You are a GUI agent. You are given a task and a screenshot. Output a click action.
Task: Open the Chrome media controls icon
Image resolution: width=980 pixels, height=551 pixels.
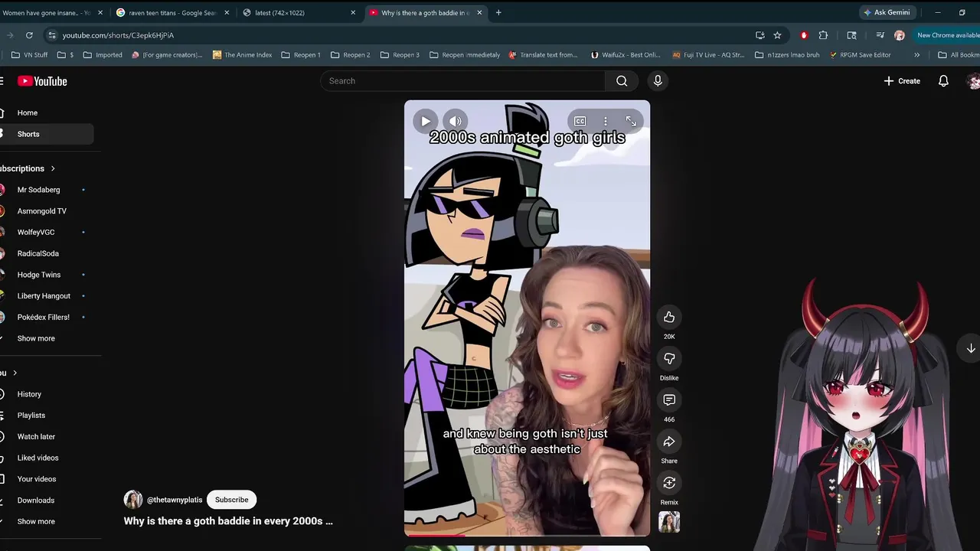pyautogui.click(x=880, y=35)
